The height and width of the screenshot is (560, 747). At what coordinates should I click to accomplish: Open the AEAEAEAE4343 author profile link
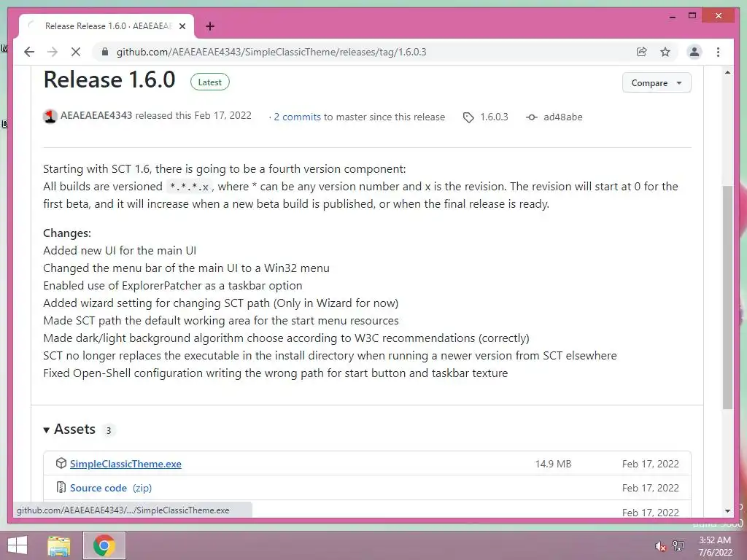point(96,116)
